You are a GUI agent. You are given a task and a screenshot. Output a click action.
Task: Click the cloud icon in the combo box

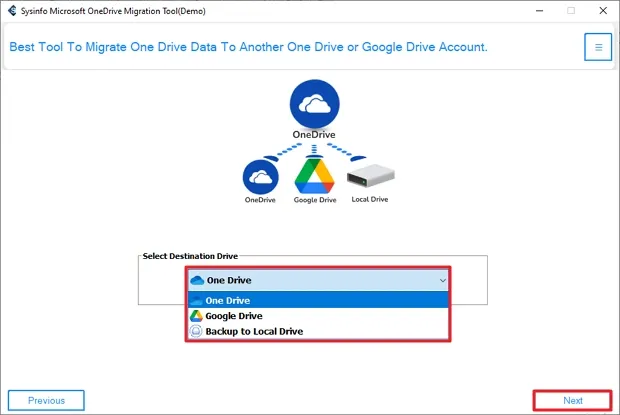click(197, 280)
